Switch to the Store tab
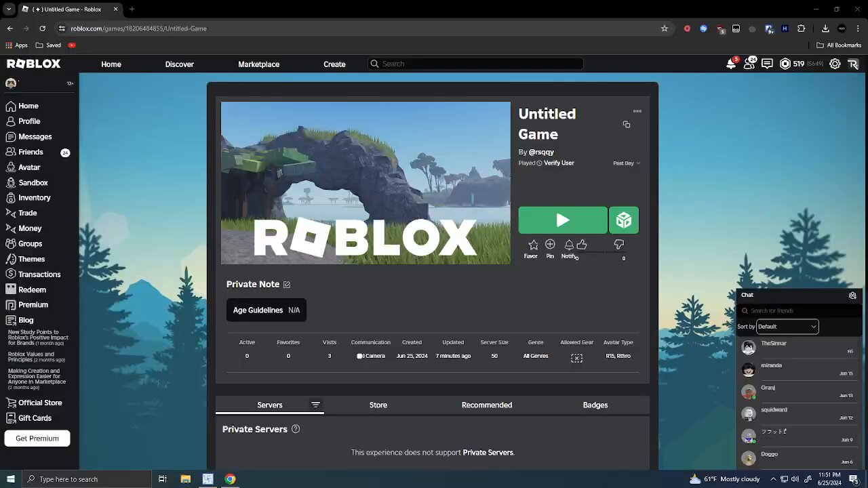 tap(378, 405)
